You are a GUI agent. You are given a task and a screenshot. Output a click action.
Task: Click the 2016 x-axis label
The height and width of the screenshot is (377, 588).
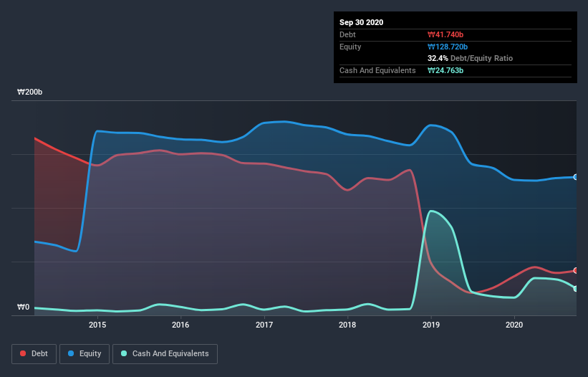(180, 325)
